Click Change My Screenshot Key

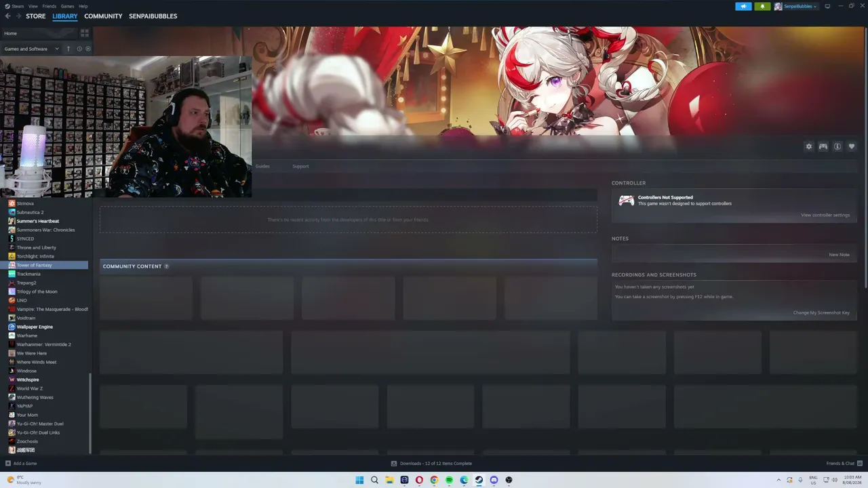pos(821,312)
